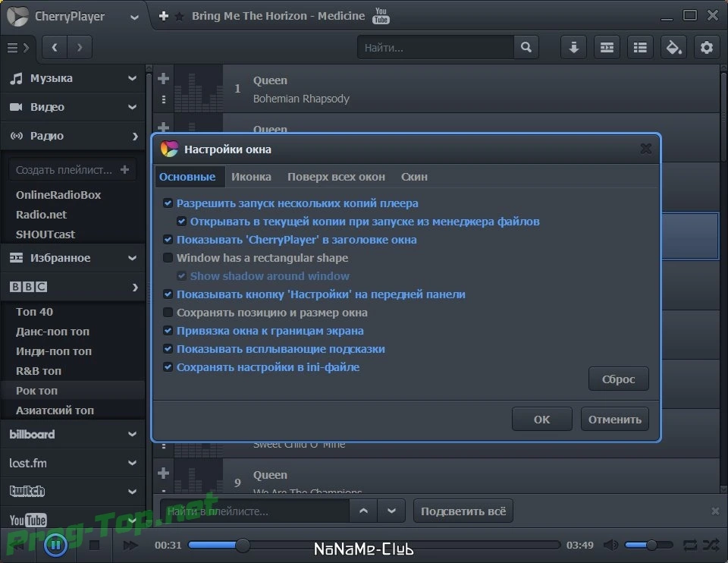Switch the playlist list view icon
Image resolution: width=728 pixels, height=563 pixels.
(640, 47)
